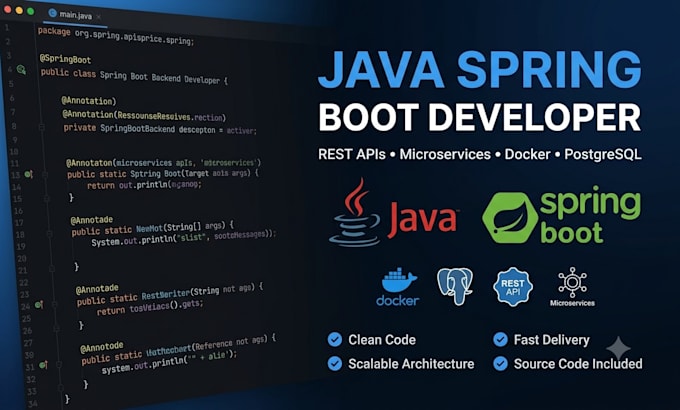Click "Microservices" in the subtitle line
The width and height of the screenshot is (680, 410).
pos(445,154)
